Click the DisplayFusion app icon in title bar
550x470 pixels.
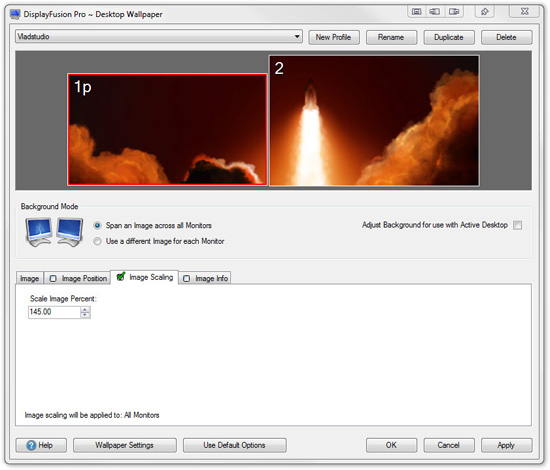[15, 14]
